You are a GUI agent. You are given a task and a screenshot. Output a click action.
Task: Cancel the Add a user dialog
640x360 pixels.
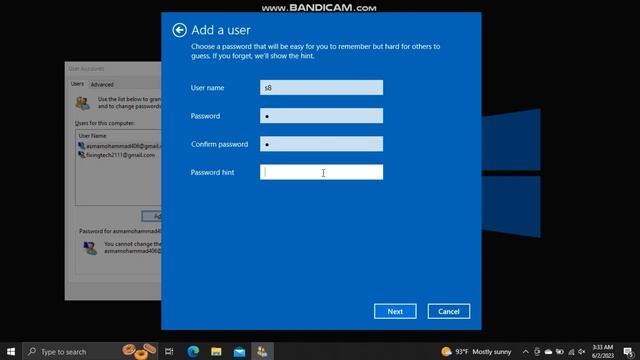point(449,311)
